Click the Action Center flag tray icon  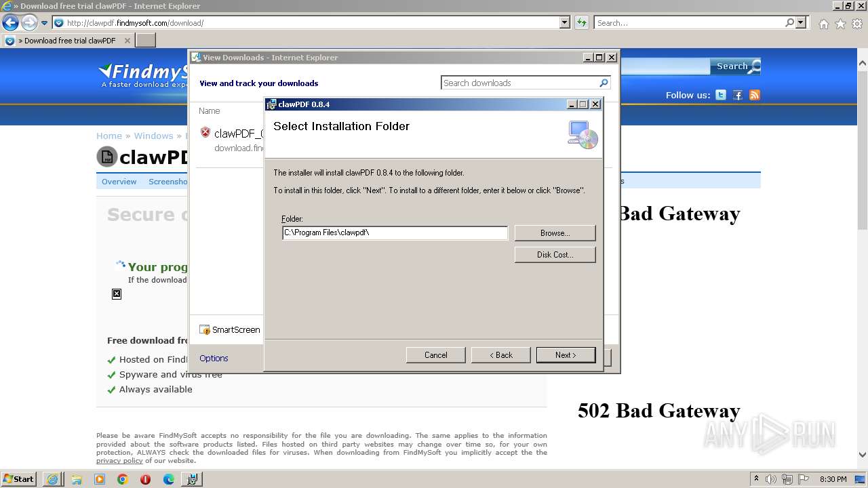coord(804,479)
